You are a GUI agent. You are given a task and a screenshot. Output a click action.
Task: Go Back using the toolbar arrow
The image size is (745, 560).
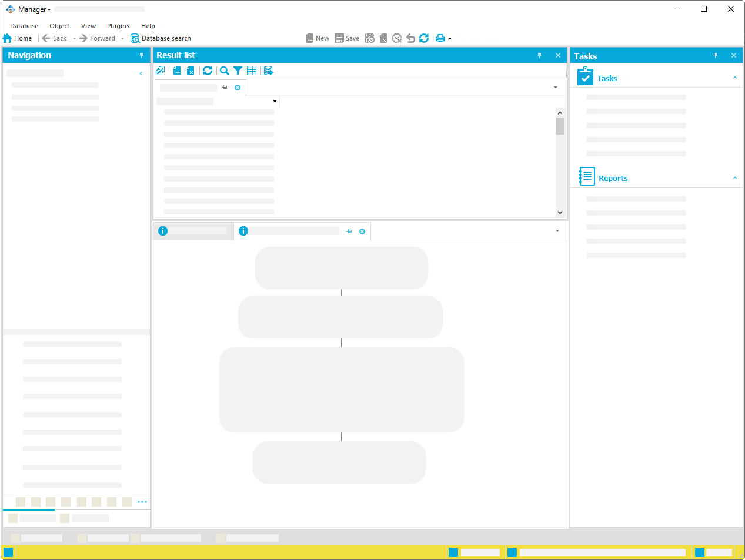coord(54,38)
